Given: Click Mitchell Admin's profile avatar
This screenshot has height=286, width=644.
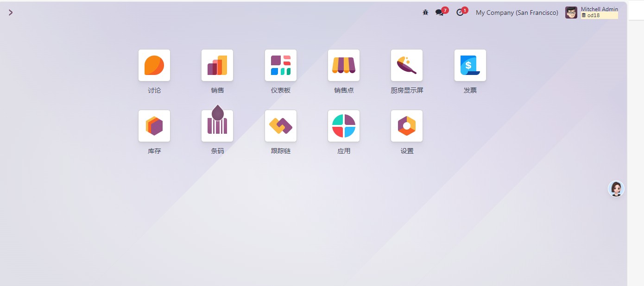Looking at the screenshot, I should 571,12.
